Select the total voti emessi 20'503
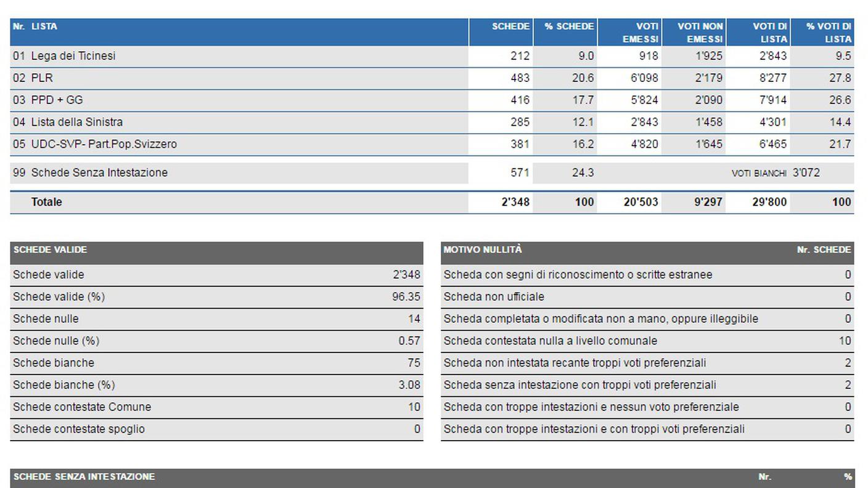The width and height of the screenshot is (868, 488). point(641,202)
